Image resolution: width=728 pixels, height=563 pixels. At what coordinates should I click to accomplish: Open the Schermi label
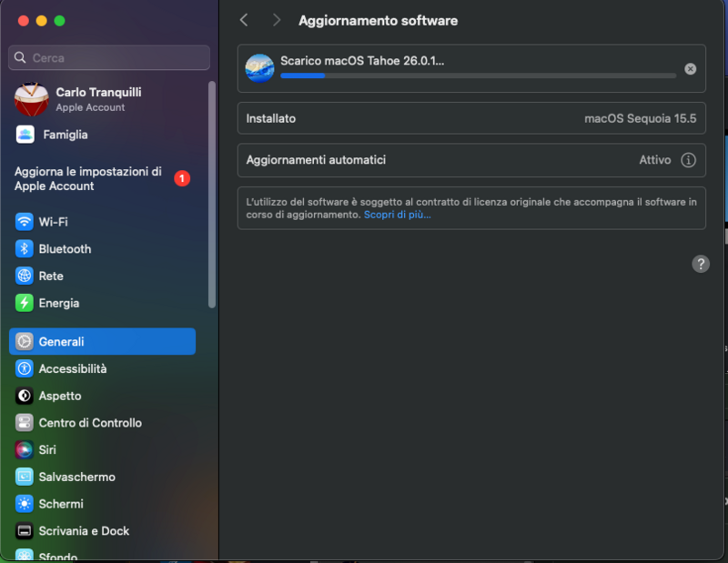(x=61, y=504)
